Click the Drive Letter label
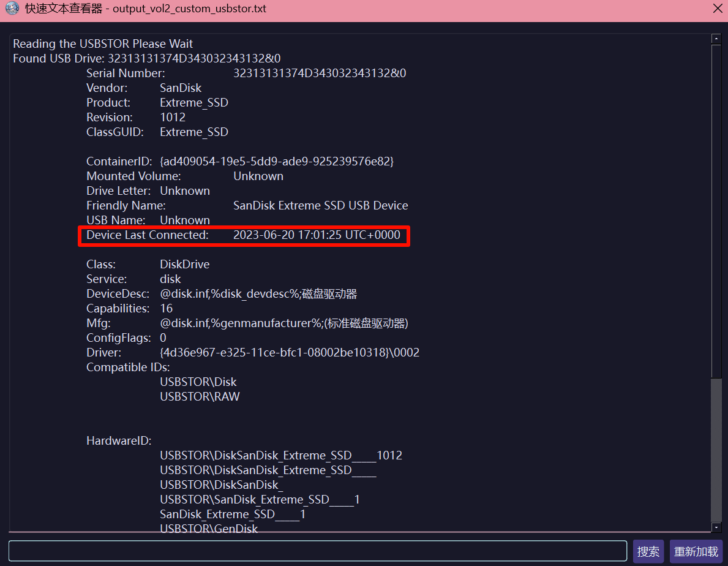This screenshot has height=566, width=728. (x=118, y=191)
